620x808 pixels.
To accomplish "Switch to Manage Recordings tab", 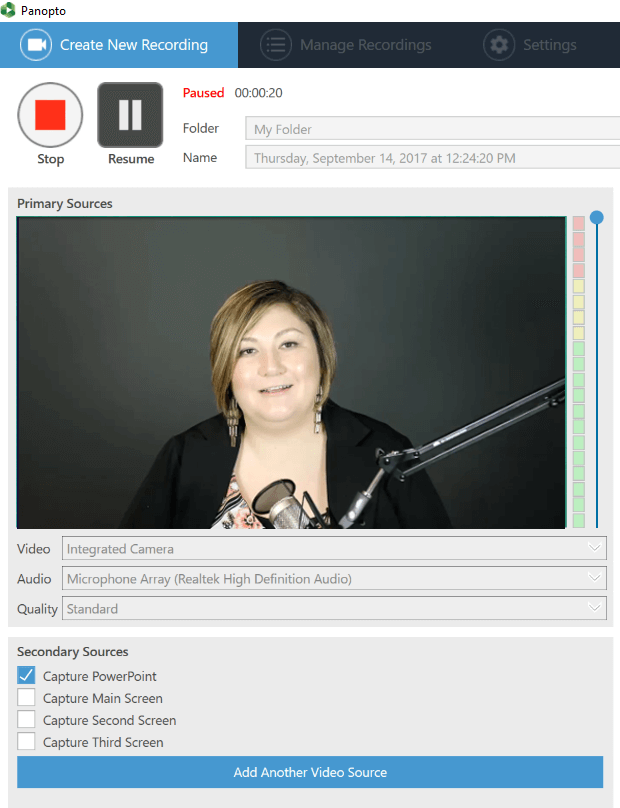I will click(346, 45).
